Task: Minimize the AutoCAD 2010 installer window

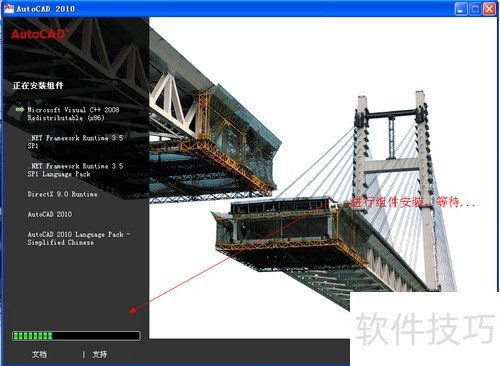Action: click(461, 9)
